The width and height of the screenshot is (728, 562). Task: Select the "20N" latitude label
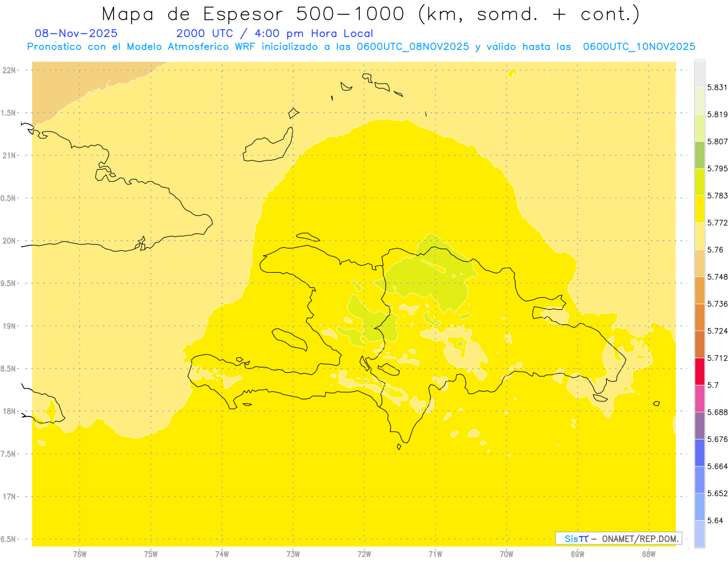[10, 241]
